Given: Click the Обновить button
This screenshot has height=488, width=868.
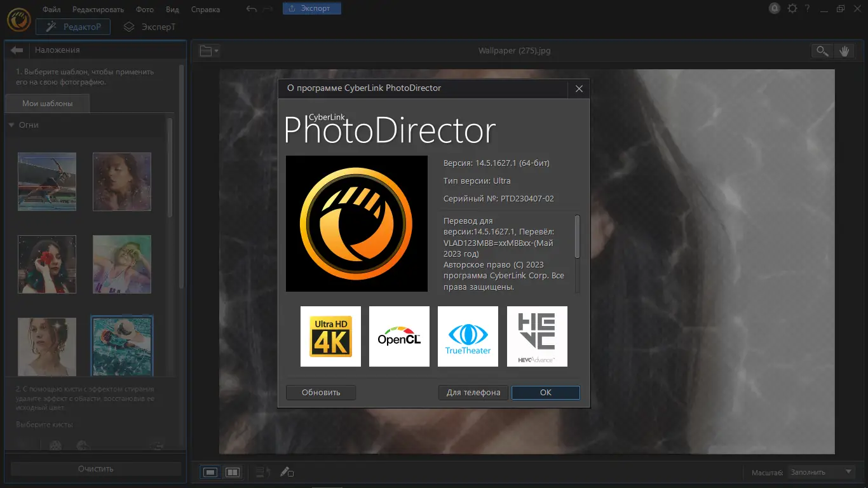Looking at the screenshot, I should tap(321, 393).
